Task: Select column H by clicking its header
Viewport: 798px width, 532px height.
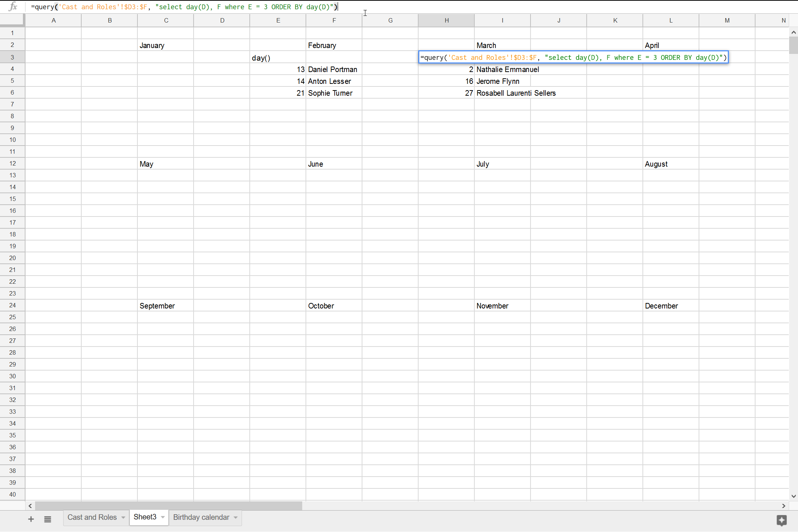Action: click(x=446, y=20)
